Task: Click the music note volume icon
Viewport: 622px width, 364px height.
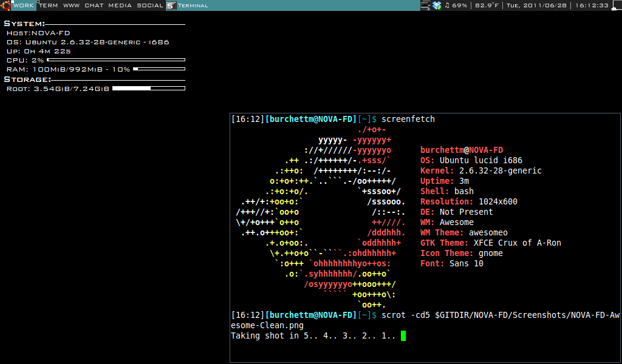Action: point(447,5)
